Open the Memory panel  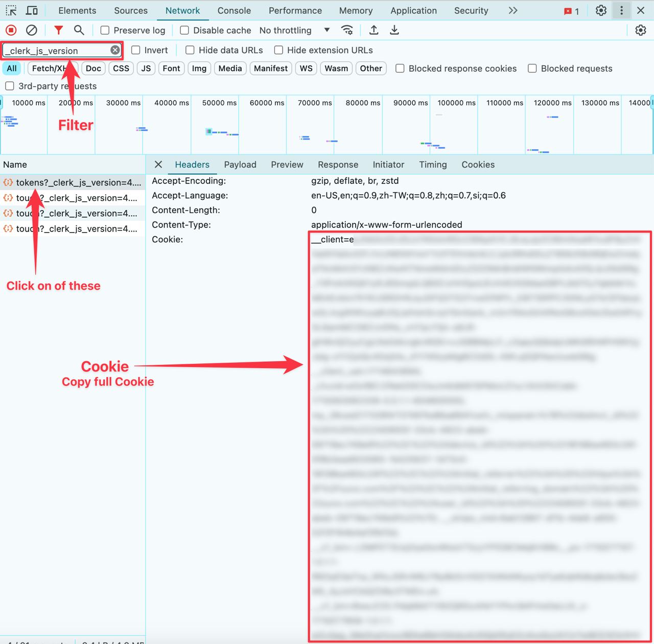pos(356,10)
